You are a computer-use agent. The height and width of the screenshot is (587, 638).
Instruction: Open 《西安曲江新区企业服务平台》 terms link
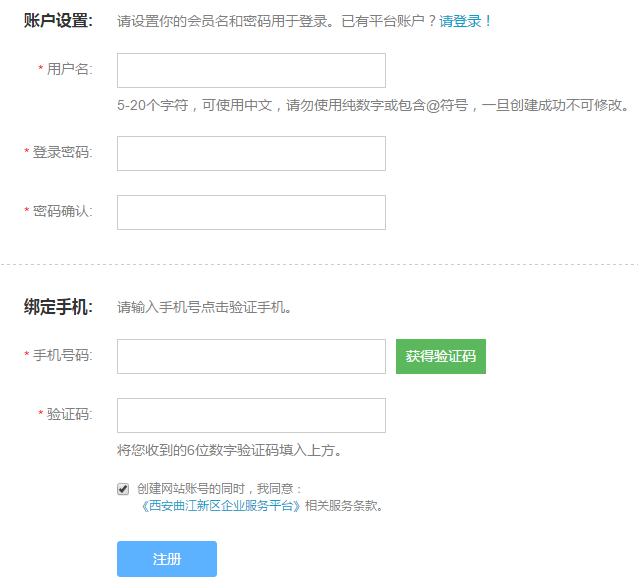220,506
